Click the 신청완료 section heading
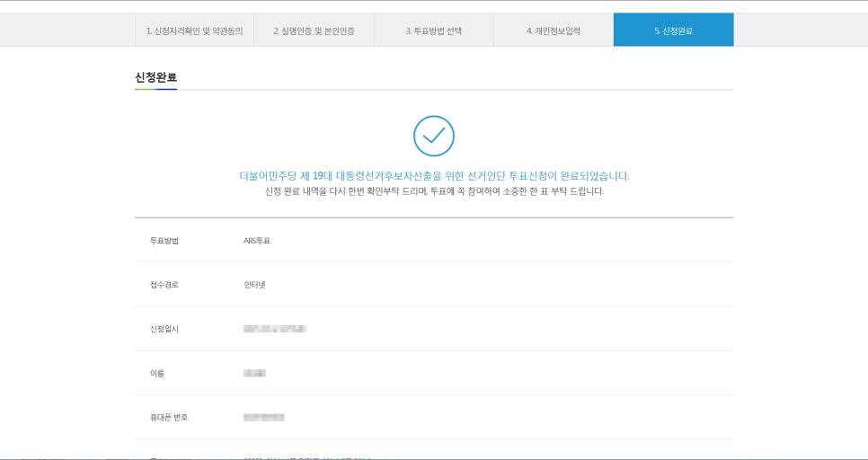868x460 pixels. [156, 77]
